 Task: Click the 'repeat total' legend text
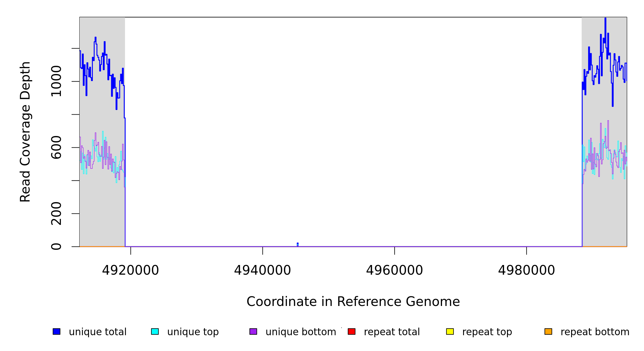(392, 332)
